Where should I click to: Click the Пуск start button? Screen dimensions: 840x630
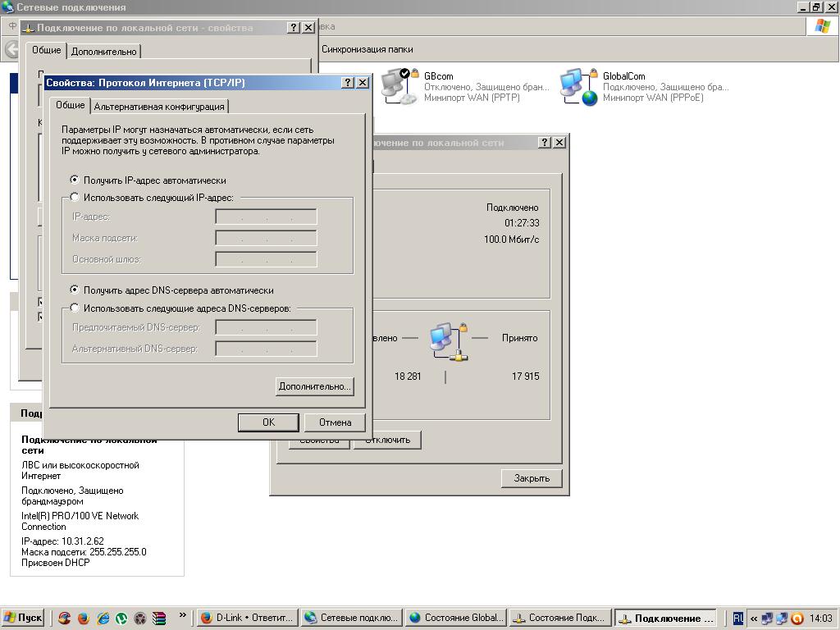24,619
